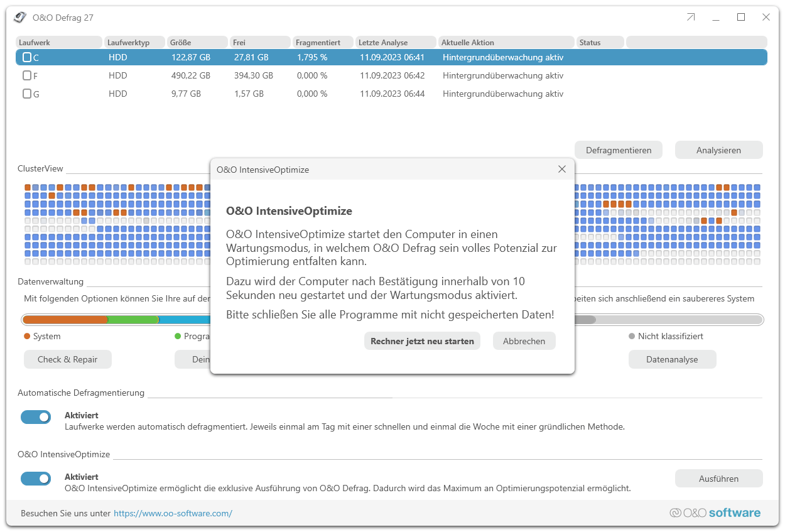Click the 1,795 % fragmentation value
Viewport: 785px width, 532px height.
pos(312,57)
